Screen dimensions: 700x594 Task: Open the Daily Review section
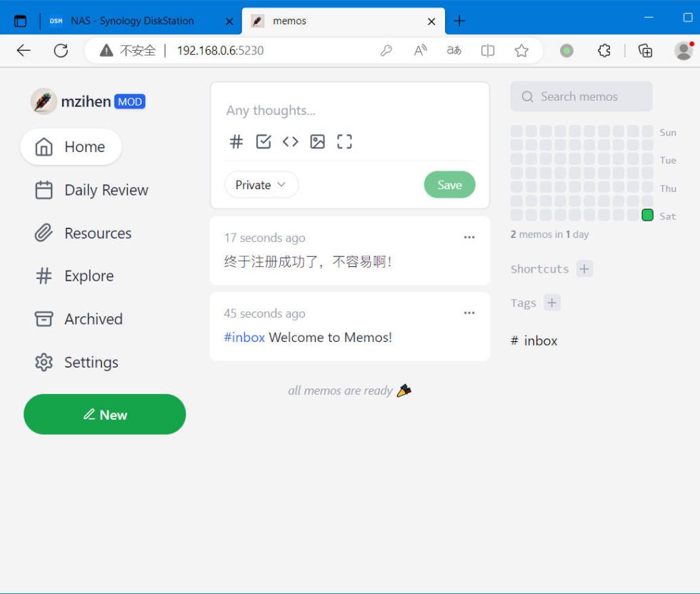106,190
